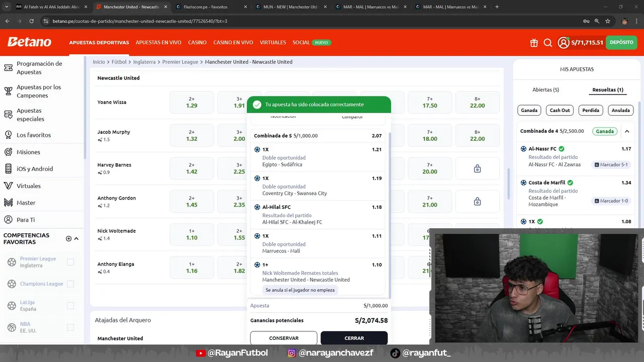644x362 pixels.
Task: Filter resolved bets by Ganada
Action: (529, 110)
